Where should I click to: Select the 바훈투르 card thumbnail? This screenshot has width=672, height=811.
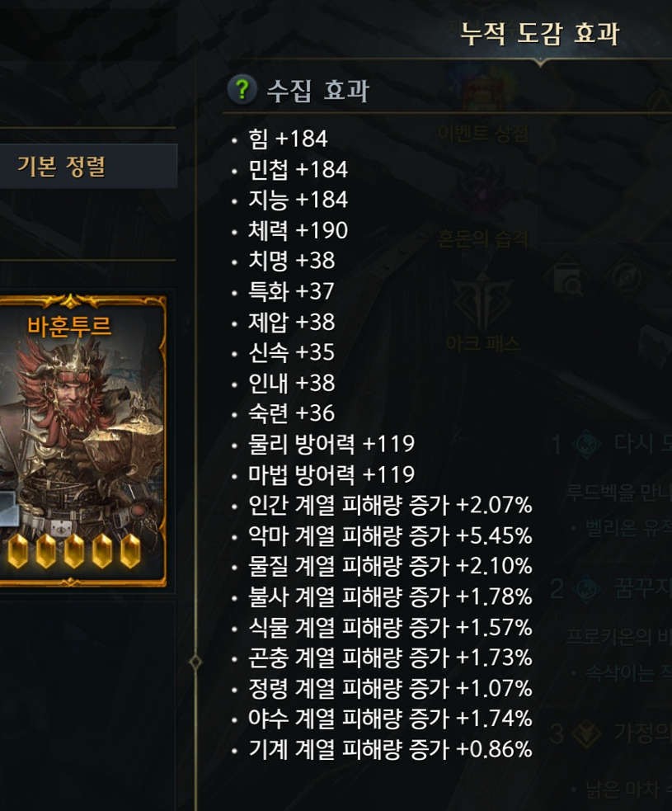point(82,440)
